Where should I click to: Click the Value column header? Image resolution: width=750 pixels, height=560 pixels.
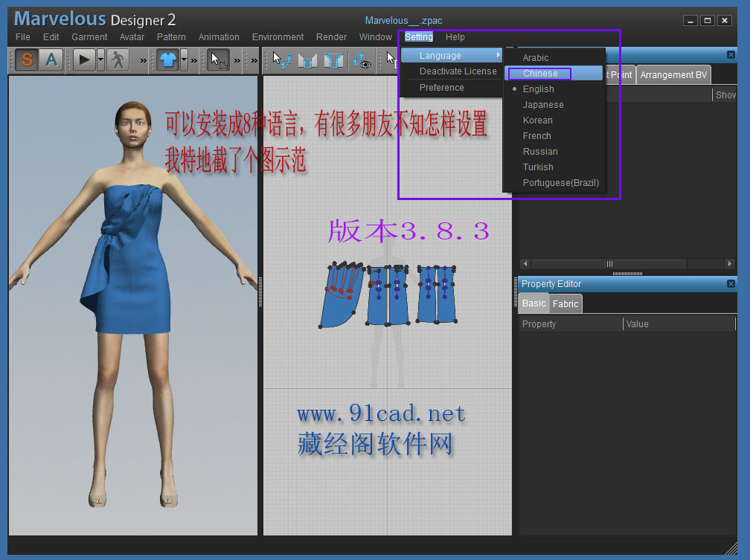[679, 324]
